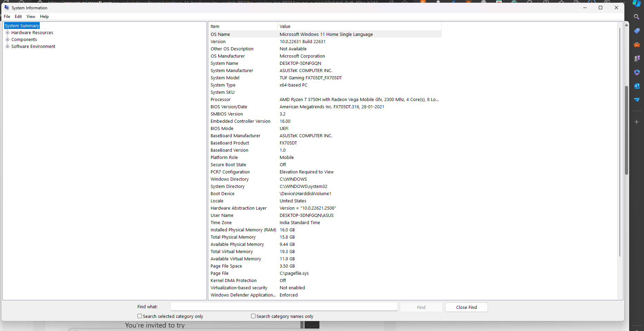
Task: Expand the Software Environment node
Action: coord(8,46)
